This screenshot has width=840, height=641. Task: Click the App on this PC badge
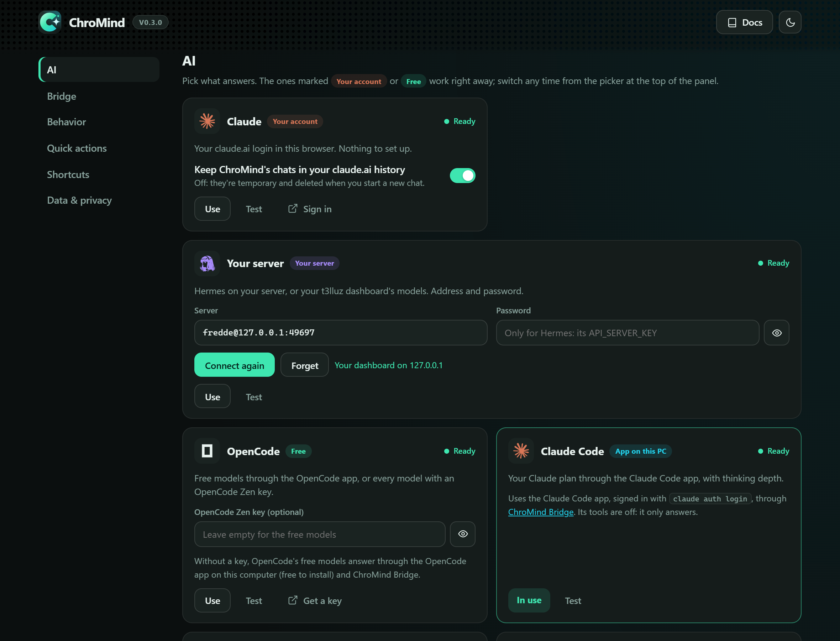click(640, 451)
